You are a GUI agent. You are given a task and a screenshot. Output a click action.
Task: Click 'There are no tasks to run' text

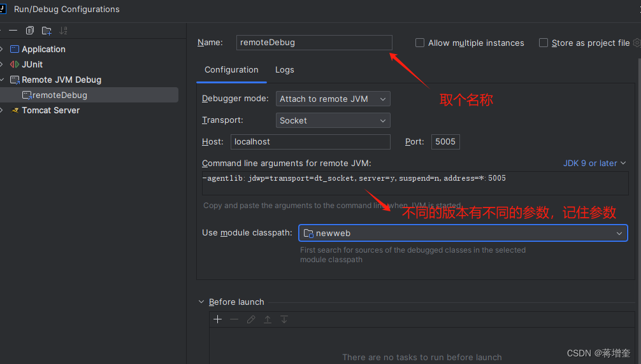click(422, 357)
